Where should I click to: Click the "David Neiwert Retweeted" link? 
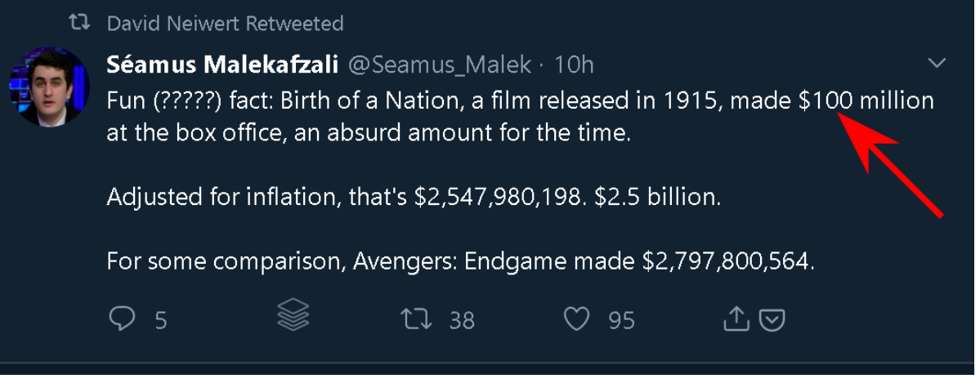[x=225, y=23]
